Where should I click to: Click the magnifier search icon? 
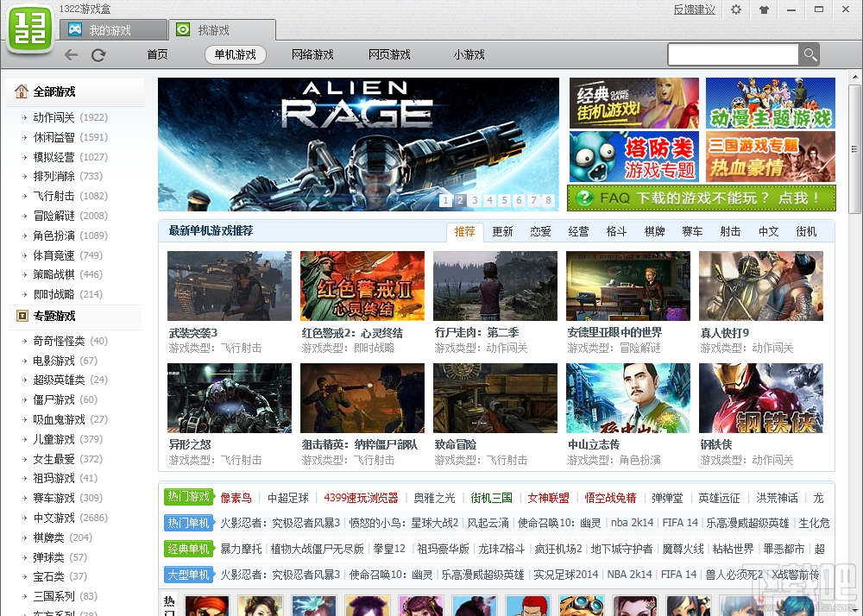pyautogui.click(x=809, y=54)
